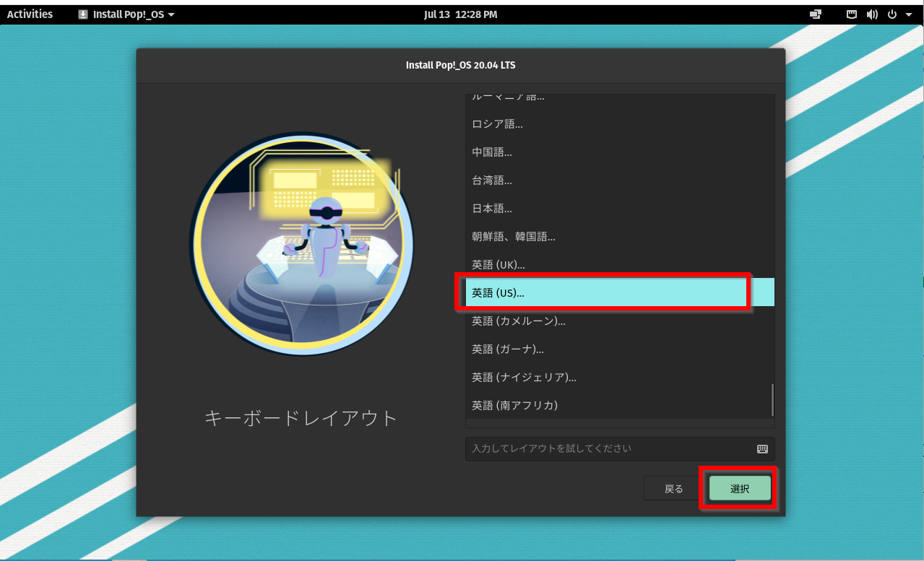
Task: Click the 選択 button to confirm layout
Action: pos(740,489)
